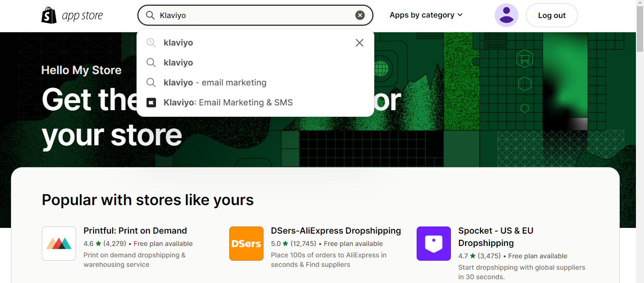This screenshot has height=283, width=644.
Task: Open DSers-AliExpress Dropshipping app
Action: pyautogui.click(x=336, y=231)
